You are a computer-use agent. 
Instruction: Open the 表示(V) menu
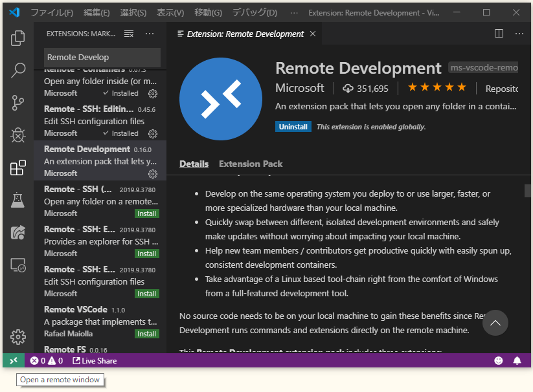tap(170, 12)
